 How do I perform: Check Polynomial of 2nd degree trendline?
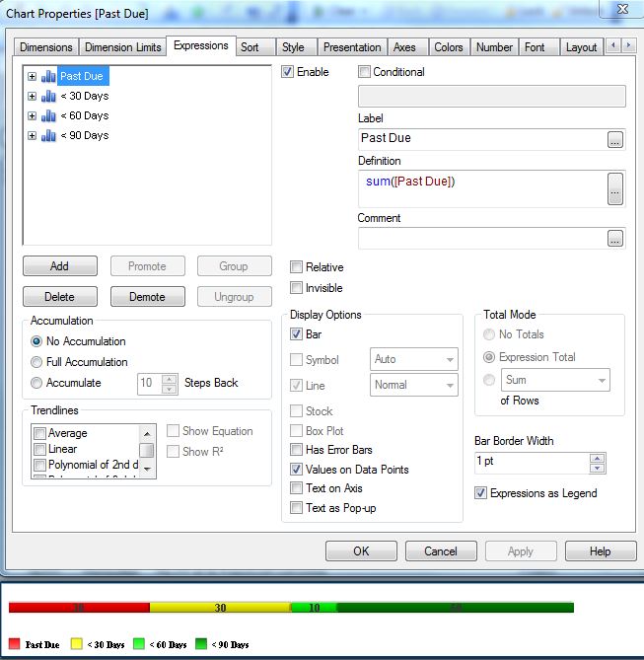(x=40, y=465)
